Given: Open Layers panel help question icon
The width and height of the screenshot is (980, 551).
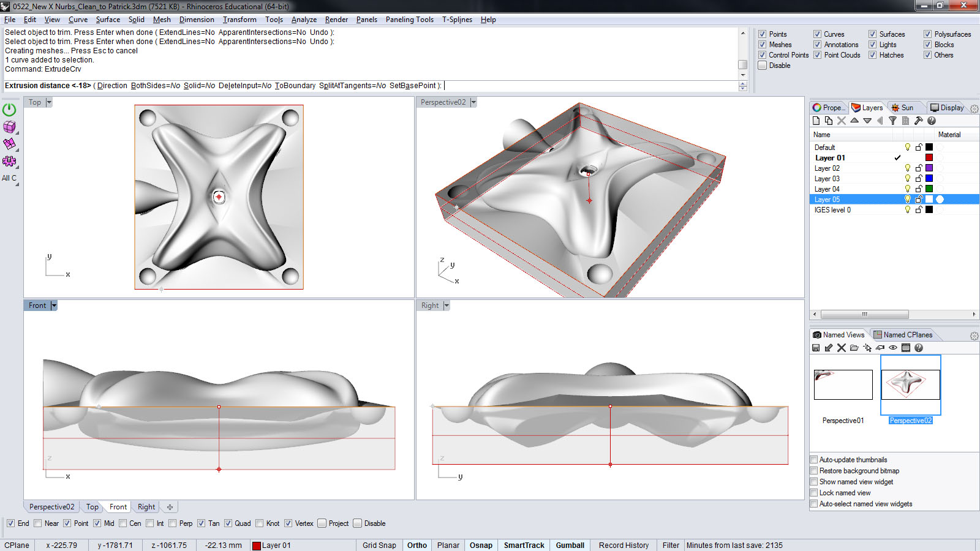Looking at the screenshot, I should point(932,121).
